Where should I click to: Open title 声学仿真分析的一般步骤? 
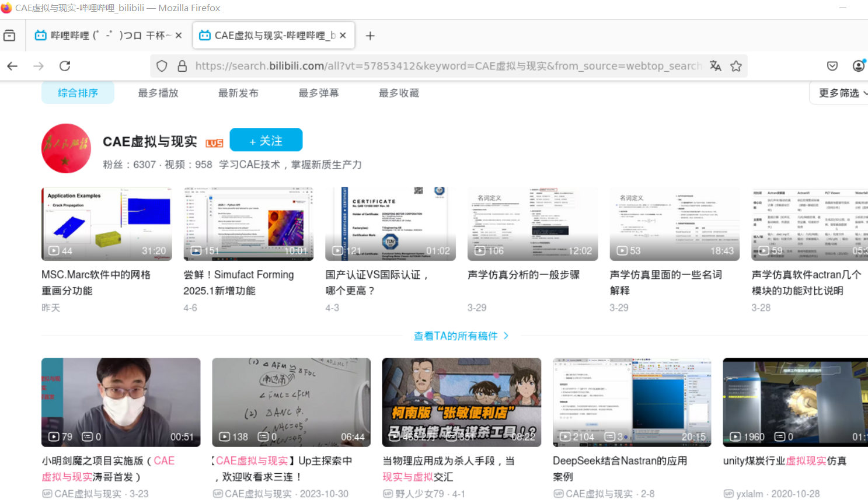(x=524, y=274)
